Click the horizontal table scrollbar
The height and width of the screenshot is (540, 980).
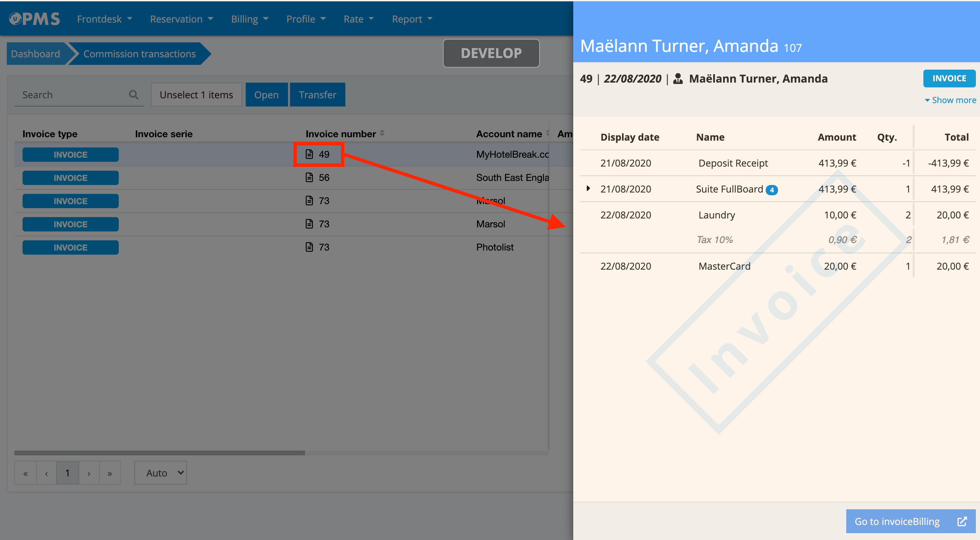[x=159, y=453]
